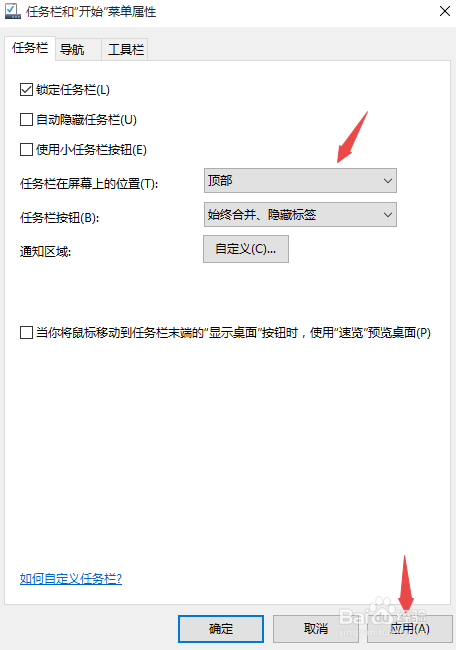Screen dimensions: 456x650
Task: Open 自定义(C)... notification area settings
Action: point(246,249)
